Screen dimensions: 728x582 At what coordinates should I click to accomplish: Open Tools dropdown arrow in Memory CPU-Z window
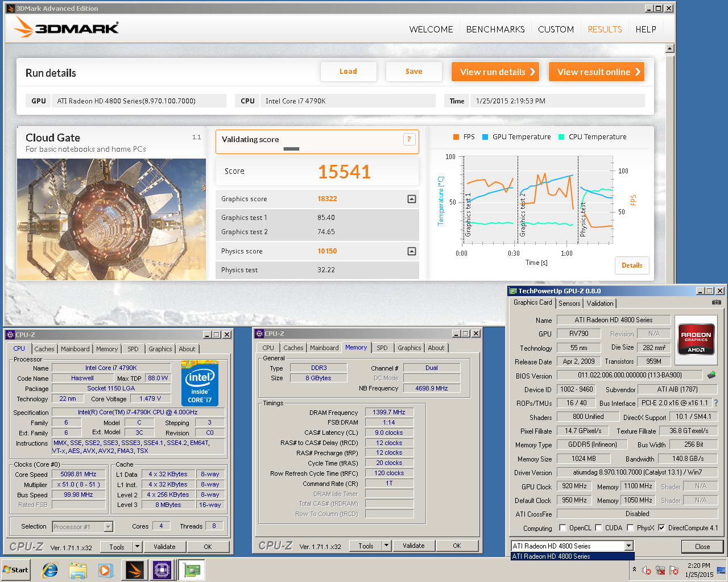386,546
